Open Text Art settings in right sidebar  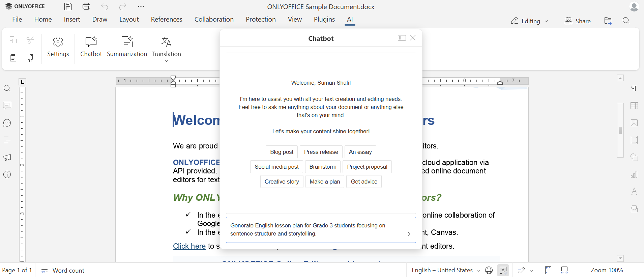click(634, 192)
